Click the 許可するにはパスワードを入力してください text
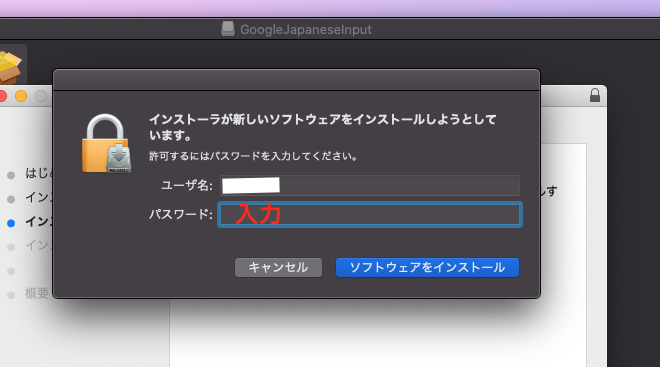660x367 pixels. click(253, 156)
